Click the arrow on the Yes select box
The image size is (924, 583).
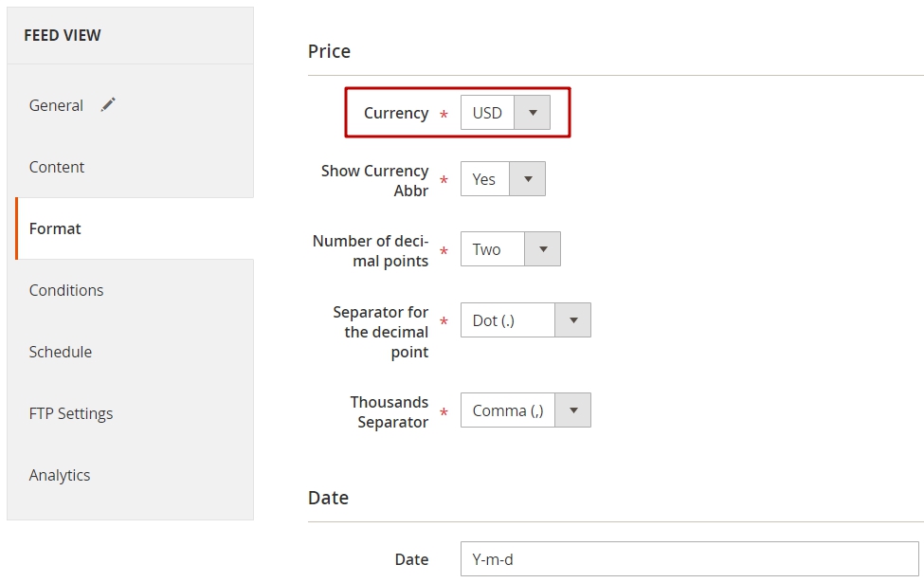(528, 178)
